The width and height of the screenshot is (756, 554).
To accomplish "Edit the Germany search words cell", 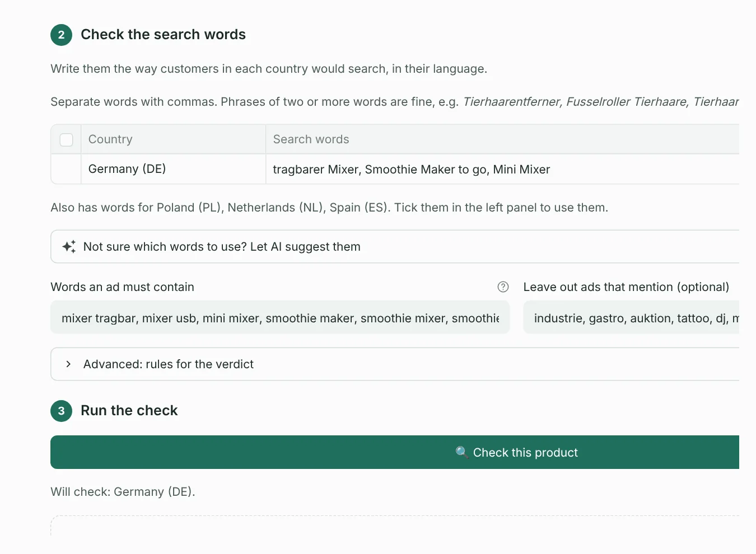I will point(502,170).
